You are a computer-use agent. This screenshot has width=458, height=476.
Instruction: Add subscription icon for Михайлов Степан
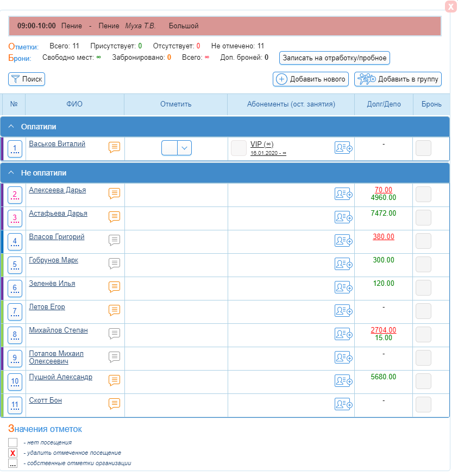pos(343,334)
